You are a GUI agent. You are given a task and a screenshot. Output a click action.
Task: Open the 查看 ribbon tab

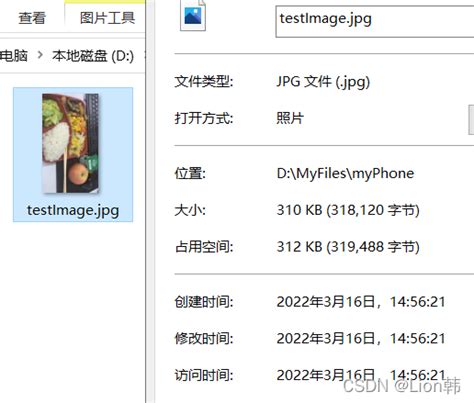(32, 18)
